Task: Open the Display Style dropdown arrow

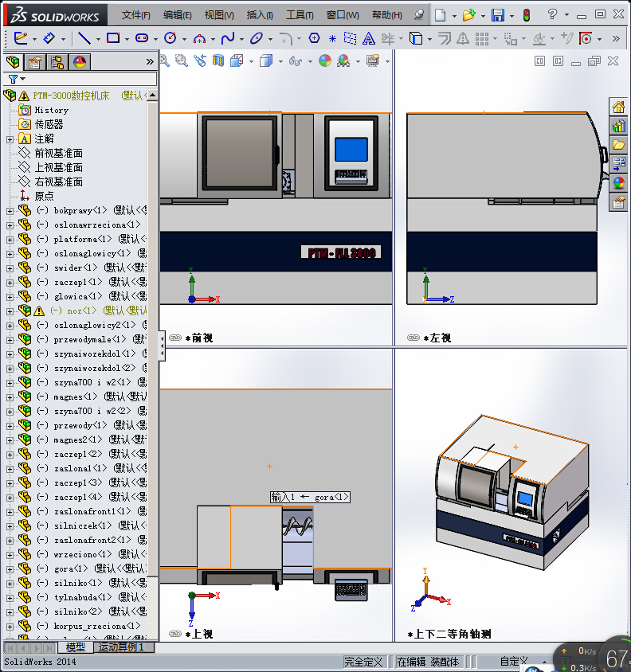Action: pyautogui.click(x=280, y=62)
